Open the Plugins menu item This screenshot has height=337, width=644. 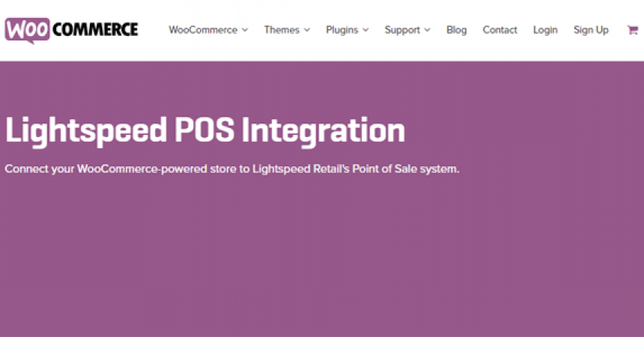[342, 30]
